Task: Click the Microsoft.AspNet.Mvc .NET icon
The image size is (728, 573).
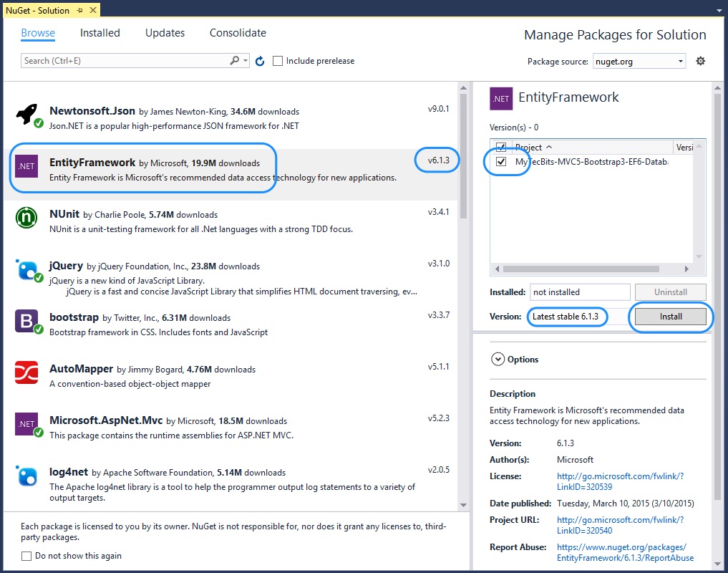Action: click(x=29, y=425)
